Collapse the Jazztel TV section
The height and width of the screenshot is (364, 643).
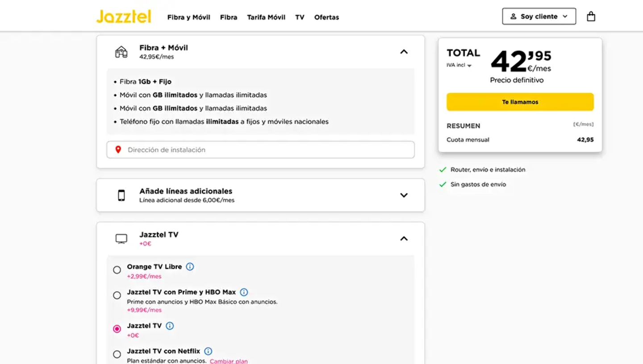[404, 239]
